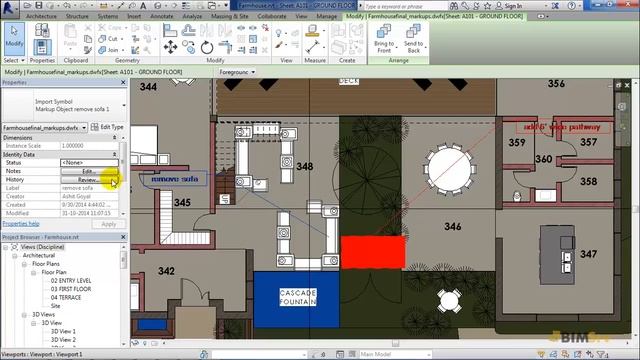The width and height of the screenshot is (640, 360).
Task: Click the Exchange Apps X icon in title bar
Action: tap(556, 6)
